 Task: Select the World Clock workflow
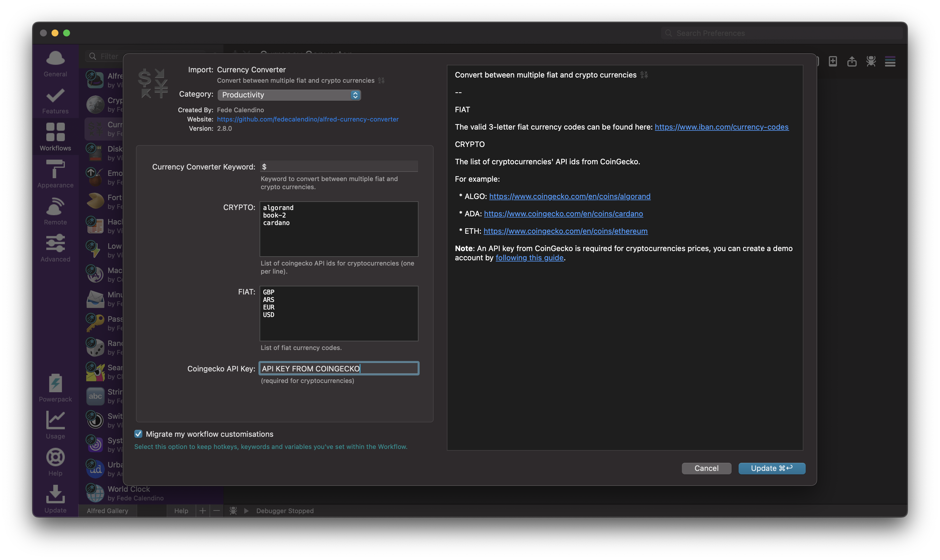[x=151, y=493]
